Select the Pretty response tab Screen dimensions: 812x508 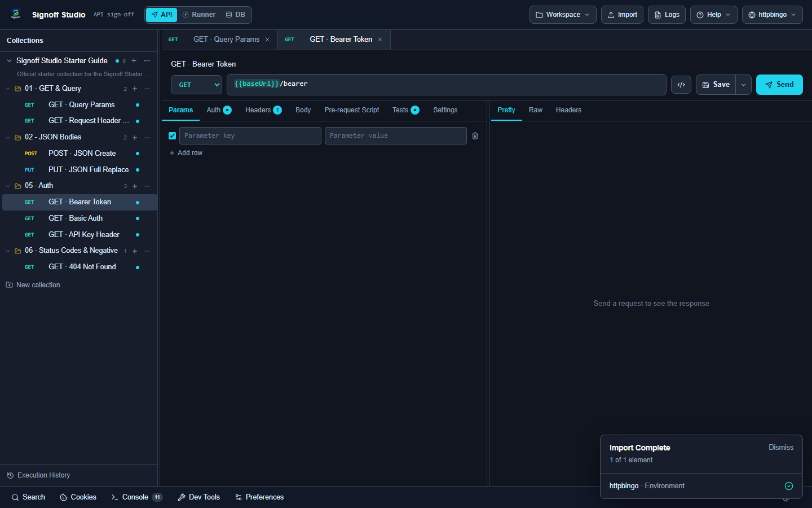(x=506, y=110)
